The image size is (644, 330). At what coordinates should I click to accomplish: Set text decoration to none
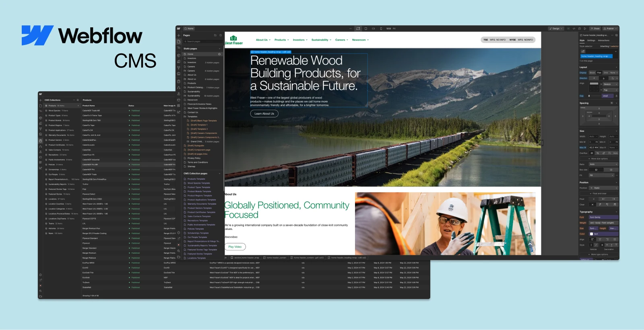click(602, 245)
